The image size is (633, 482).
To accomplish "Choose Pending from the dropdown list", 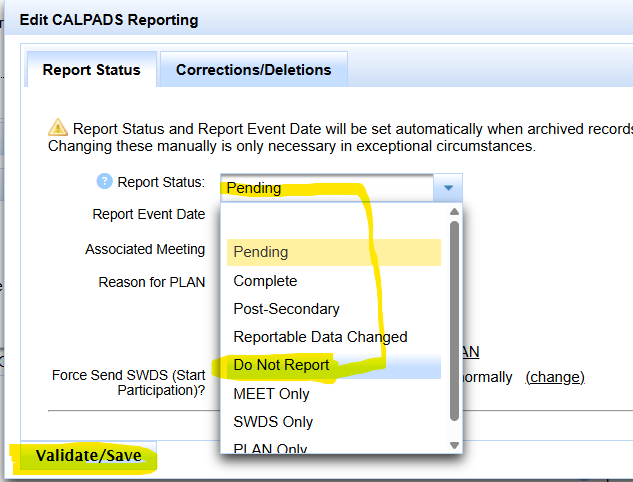I will pyautogui.click(x=333, y=252).
